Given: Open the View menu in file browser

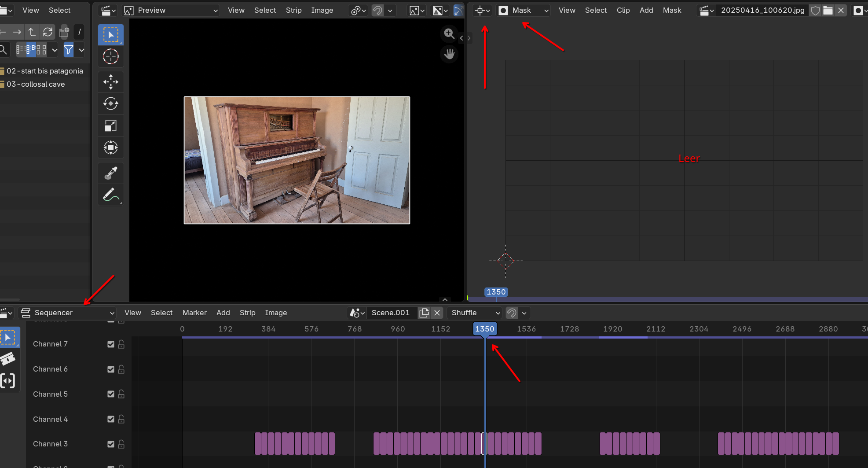Looking at the screenshot, I should [x=30, y=10].
